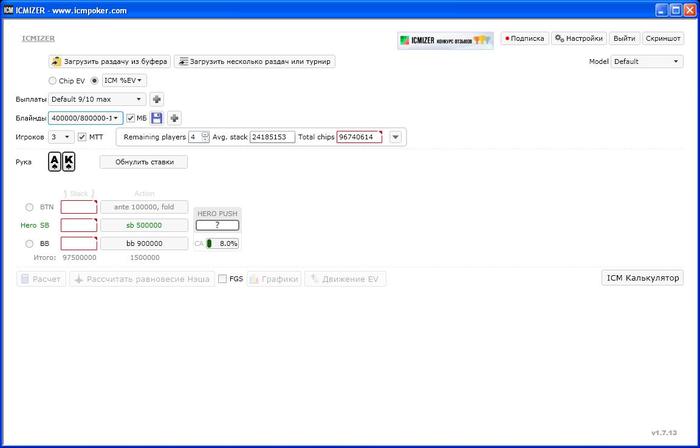Click the Графики button
The width and height of the screenshot is (700, 448).
pos(274,279)
